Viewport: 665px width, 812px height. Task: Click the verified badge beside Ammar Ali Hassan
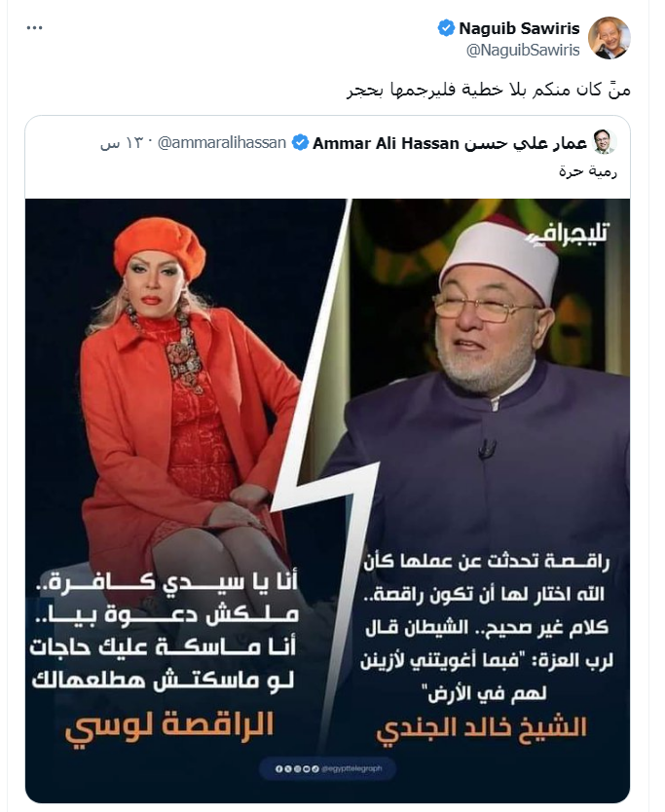point(301,142)
